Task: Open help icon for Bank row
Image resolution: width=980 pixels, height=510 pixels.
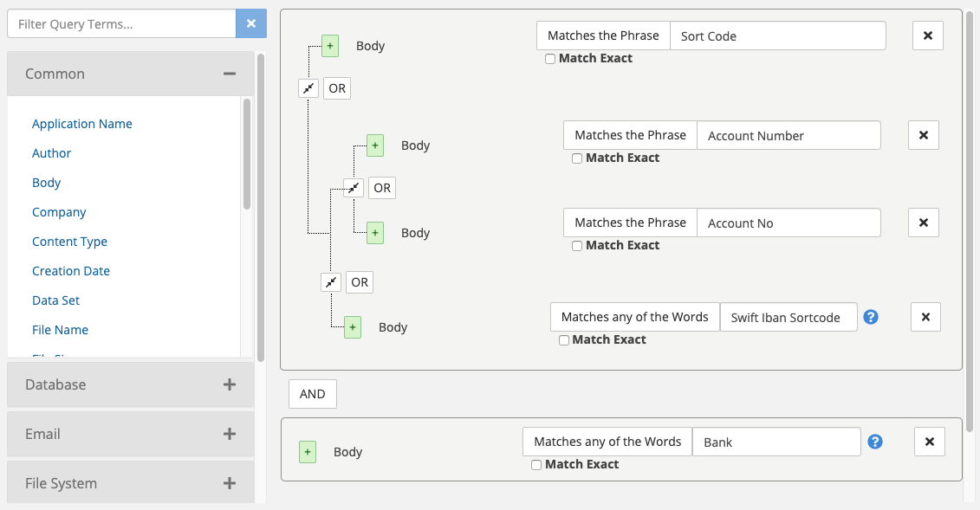Action: pyautogui.click(x=875, y=442)
